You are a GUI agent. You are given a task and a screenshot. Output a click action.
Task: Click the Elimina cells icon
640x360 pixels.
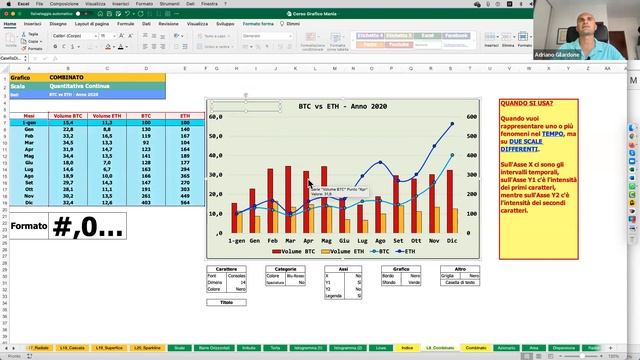pyautogui.click(x=507, y=37)
